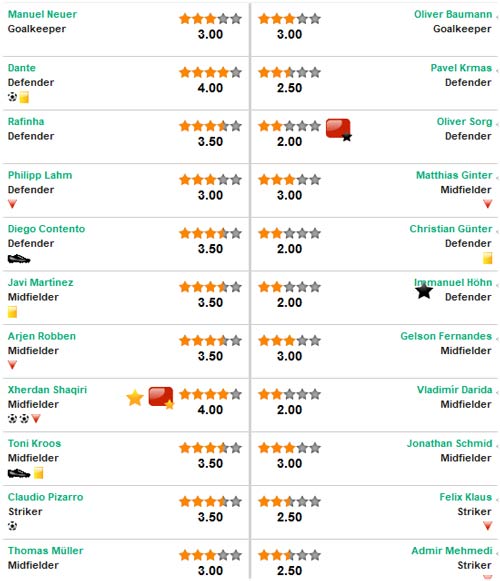This screenshot has width=500, height=581.
Task: Open Oliver Baumann's player link
Action: tap(453, 14)
